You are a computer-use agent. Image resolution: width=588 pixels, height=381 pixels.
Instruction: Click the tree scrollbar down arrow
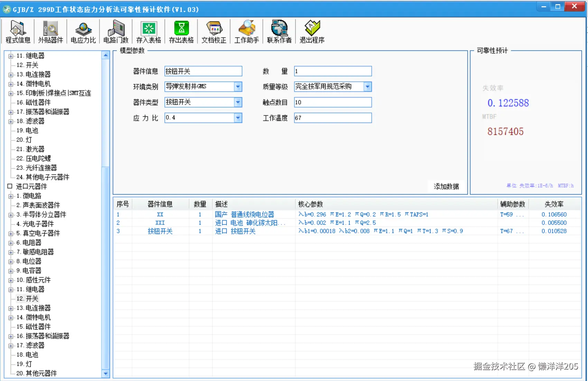pos(105,374)
